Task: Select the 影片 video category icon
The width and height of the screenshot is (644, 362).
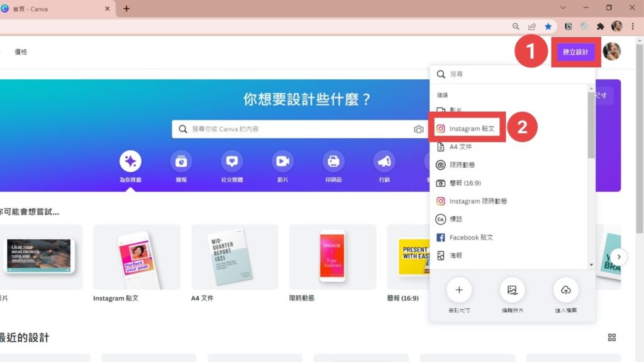Action: click(282, 162)
